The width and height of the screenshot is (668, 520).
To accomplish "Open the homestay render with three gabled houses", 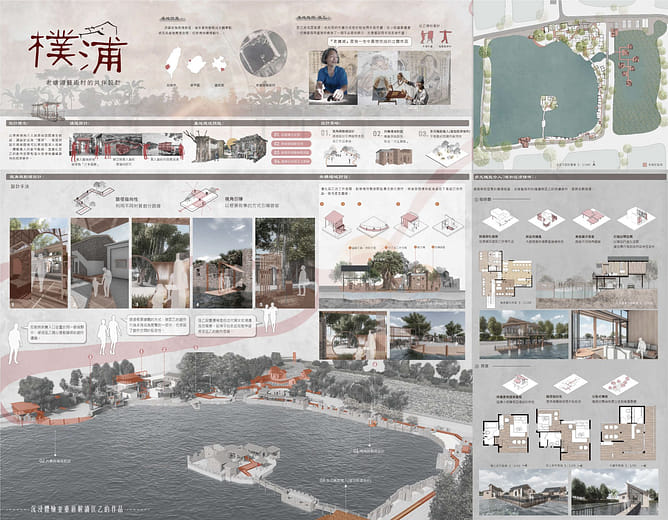I will click(524, 492).
